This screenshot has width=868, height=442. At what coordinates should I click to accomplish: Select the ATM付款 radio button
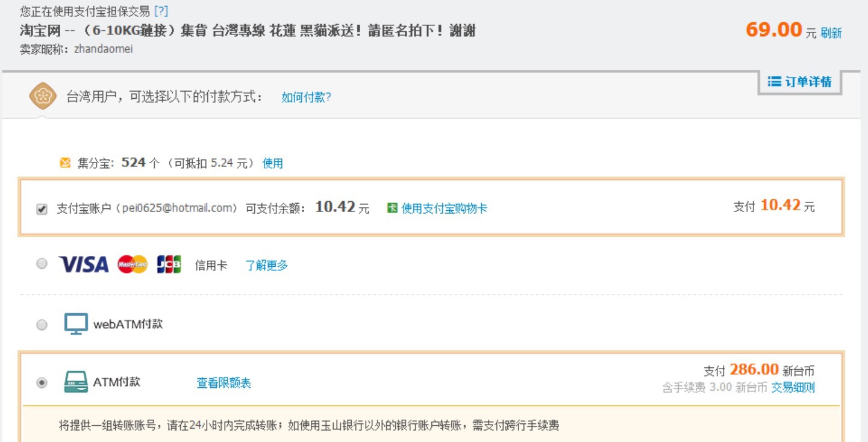[42, 383]
